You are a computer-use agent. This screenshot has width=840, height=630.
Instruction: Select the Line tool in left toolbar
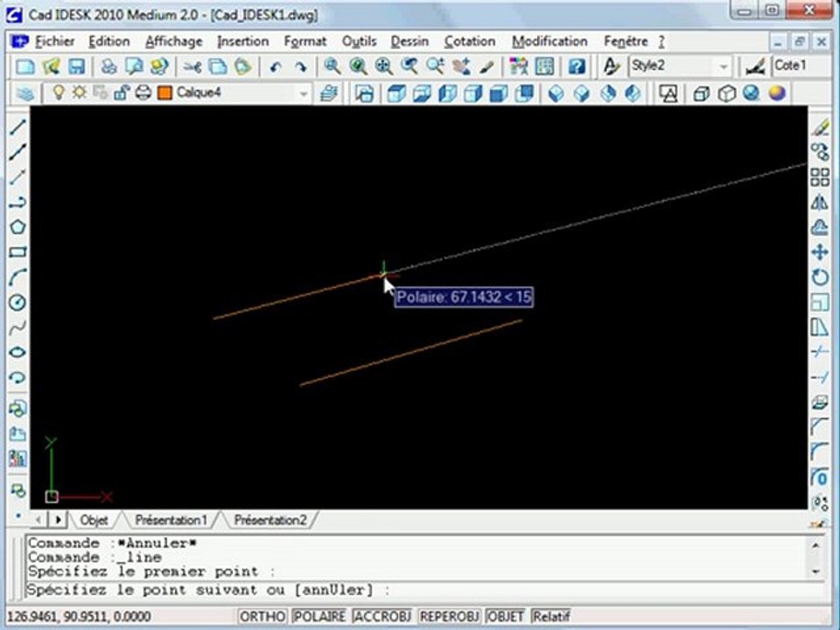pos(17,127)
